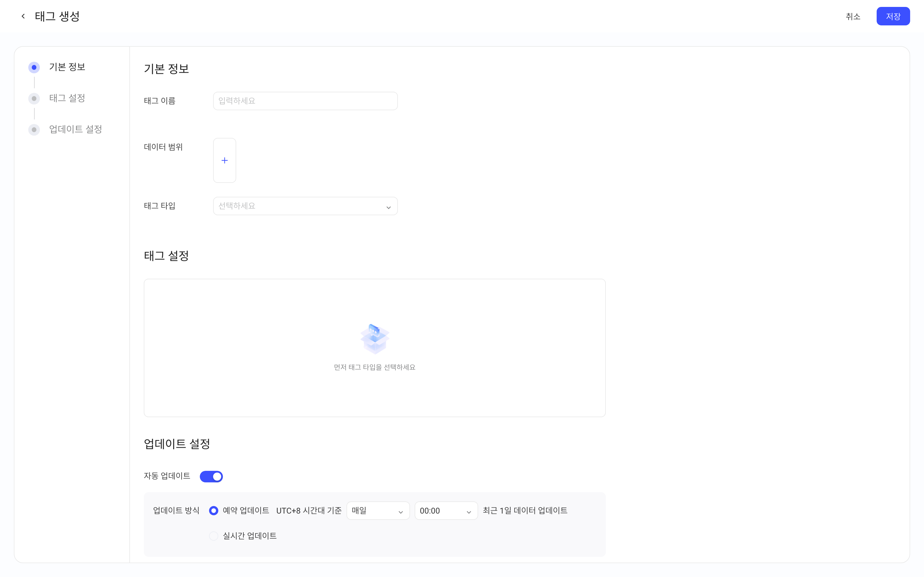Viewport: 924px width, 577px height.
Task: Click the 저장 button
Action: [x=893, y=16]
